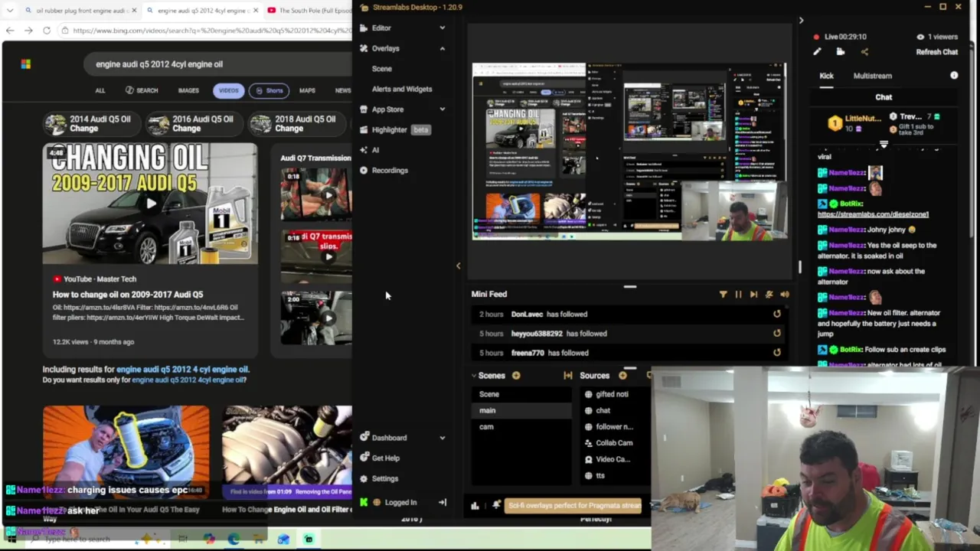Screen dimensions: 980x551
Task: Open the South Pole YouTube browser tab
Action: point(309,11)
